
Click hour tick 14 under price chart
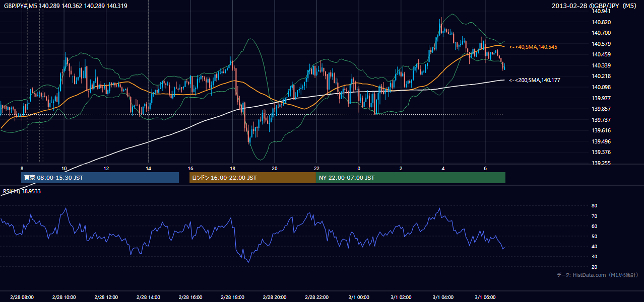[x=148, y=168]
